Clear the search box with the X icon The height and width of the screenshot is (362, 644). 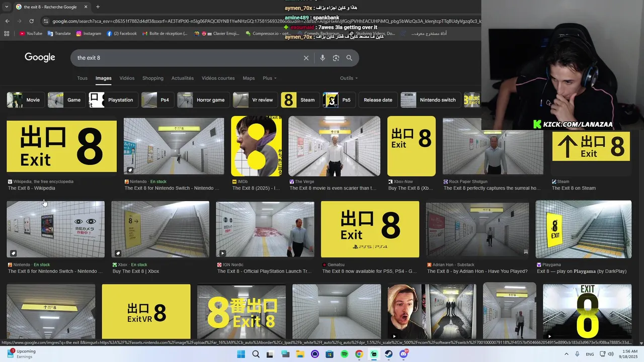click(306, 58)
